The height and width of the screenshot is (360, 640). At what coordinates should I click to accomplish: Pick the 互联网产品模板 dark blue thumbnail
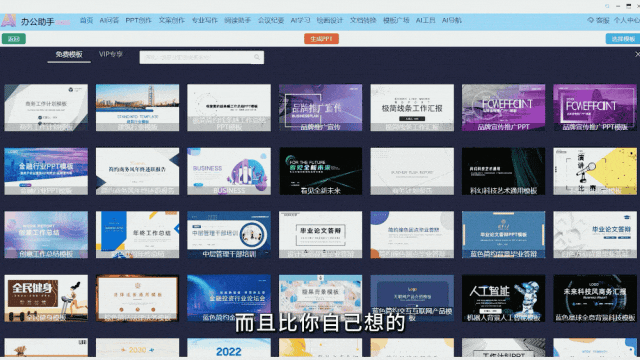tap(412, 298)
